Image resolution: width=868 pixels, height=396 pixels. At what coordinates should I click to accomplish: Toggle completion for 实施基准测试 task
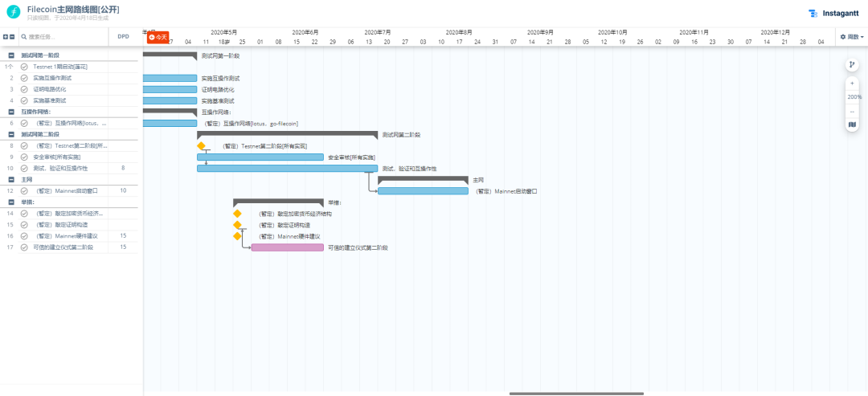click(24, 100)
